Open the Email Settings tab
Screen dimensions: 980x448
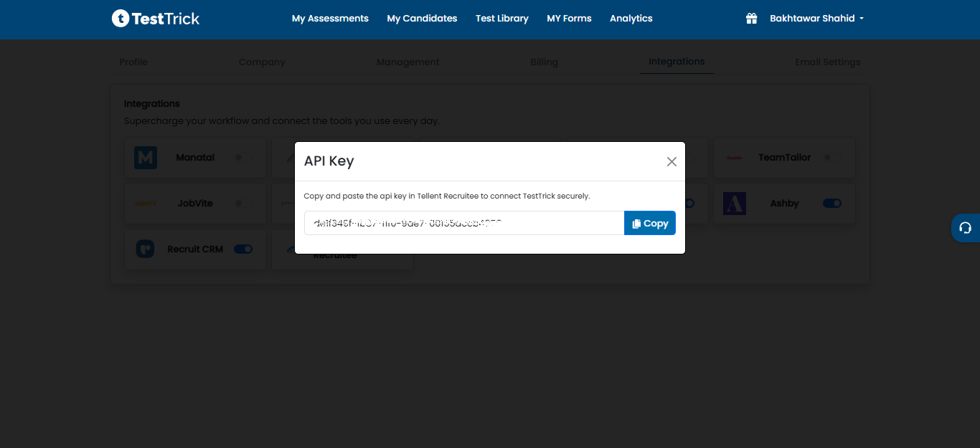(x=828, y=62)
